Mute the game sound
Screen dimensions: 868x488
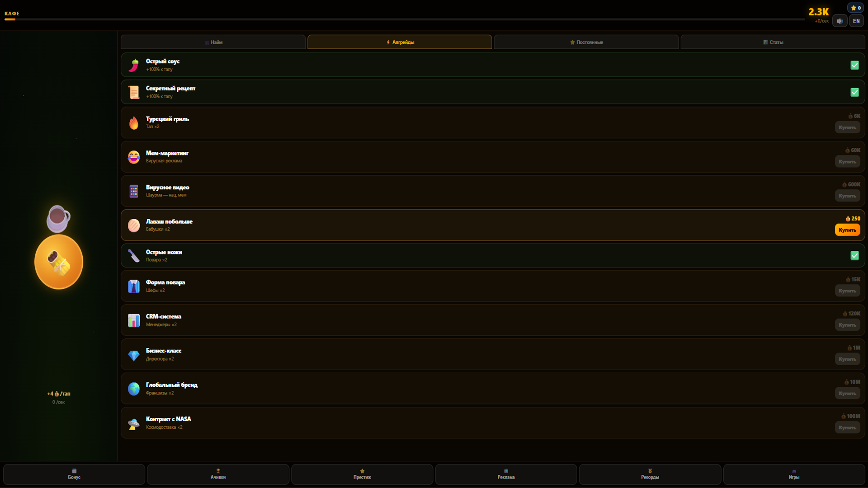tap(840, 21)
